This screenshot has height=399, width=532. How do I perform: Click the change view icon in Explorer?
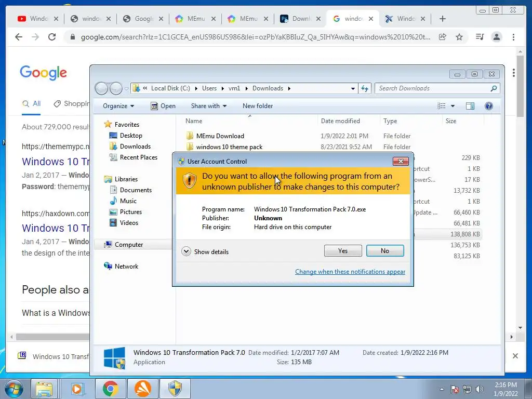pyautogui.click(x=442, y=106)
